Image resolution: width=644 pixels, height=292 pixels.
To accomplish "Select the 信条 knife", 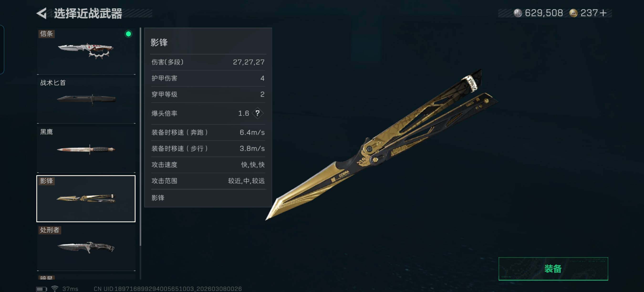I will 86,51.
